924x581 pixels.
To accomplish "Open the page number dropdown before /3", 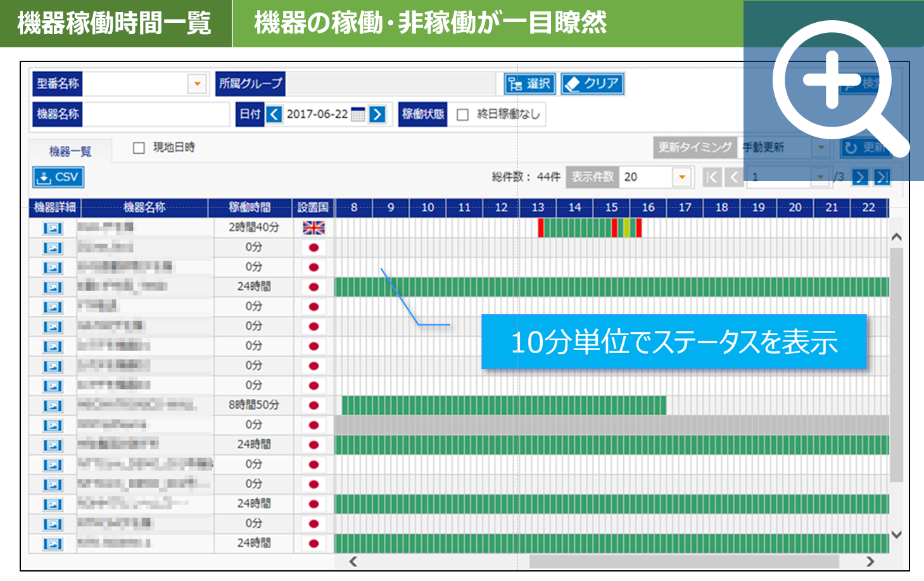I will pos(821,177).
